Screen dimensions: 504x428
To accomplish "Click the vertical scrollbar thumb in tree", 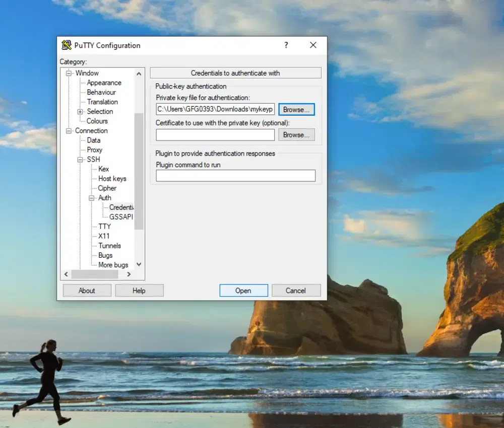I will [x=139, y=172].
